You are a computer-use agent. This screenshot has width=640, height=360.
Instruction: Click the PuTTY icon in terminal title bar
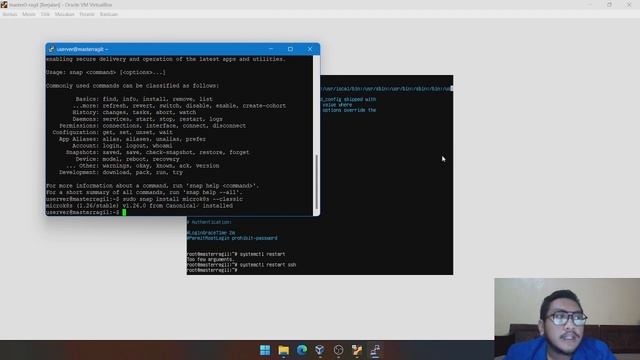pos(51,49)
